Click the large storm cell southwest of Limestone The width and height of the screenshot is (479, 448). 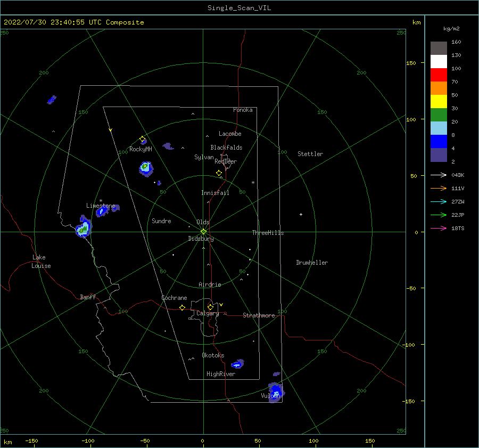coord(84,227)
